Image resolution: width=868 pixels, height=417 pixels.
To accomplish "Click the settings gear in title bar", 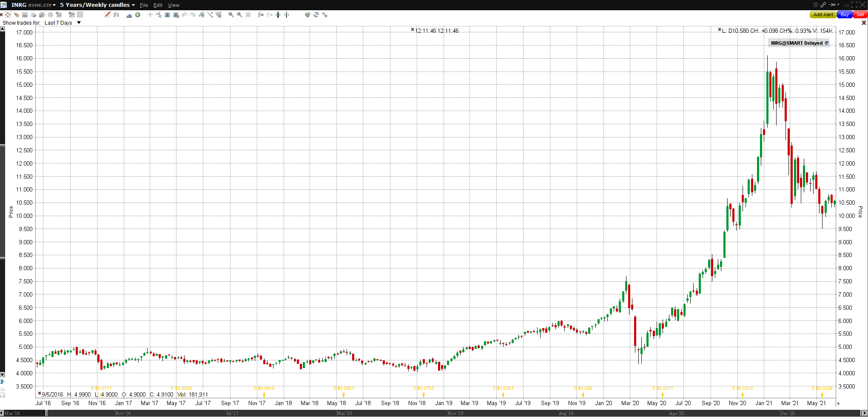I will pos(816,5).
